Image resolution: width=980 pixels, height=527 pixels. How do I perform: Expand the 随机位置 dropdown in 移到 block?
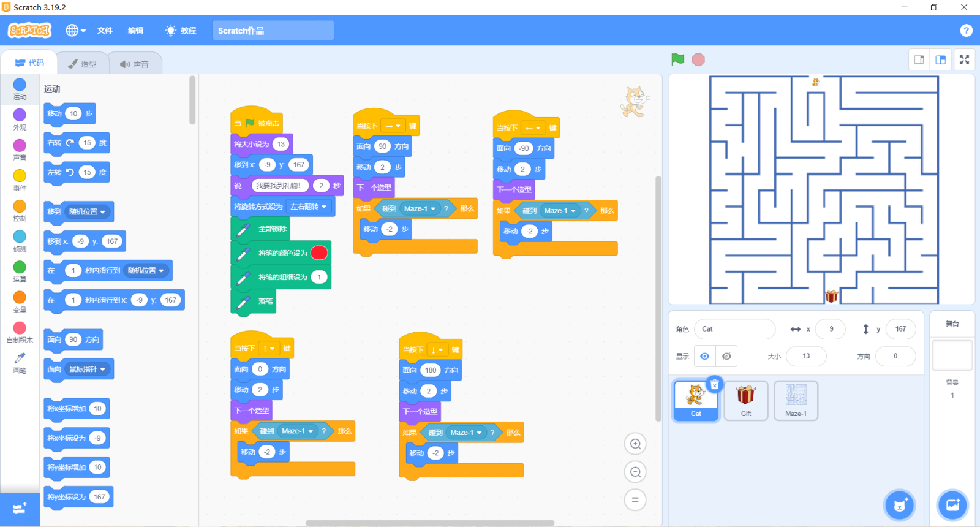point(87,212)
